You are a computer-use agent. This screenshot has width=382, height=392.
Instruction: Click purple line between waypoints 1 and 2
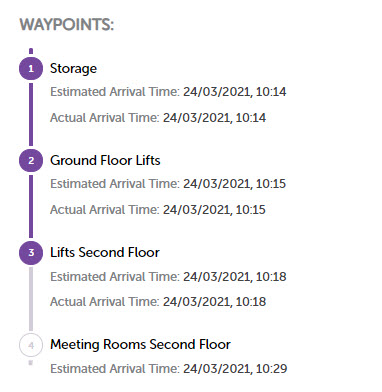pos(31,114)
